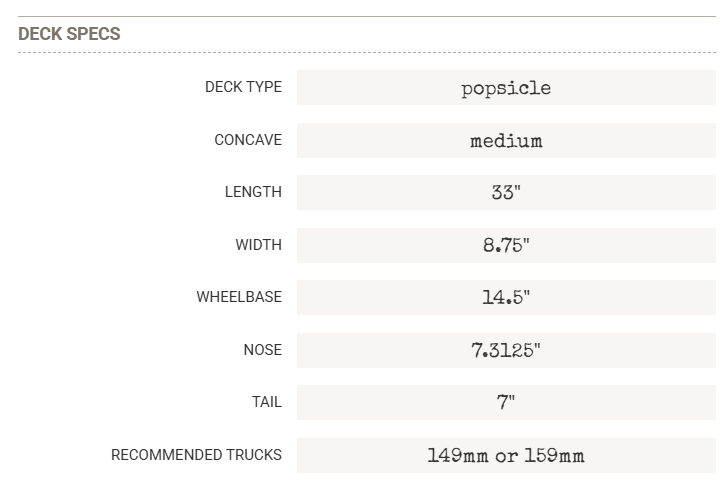Click the 159mm truck size text

point(554,456)
